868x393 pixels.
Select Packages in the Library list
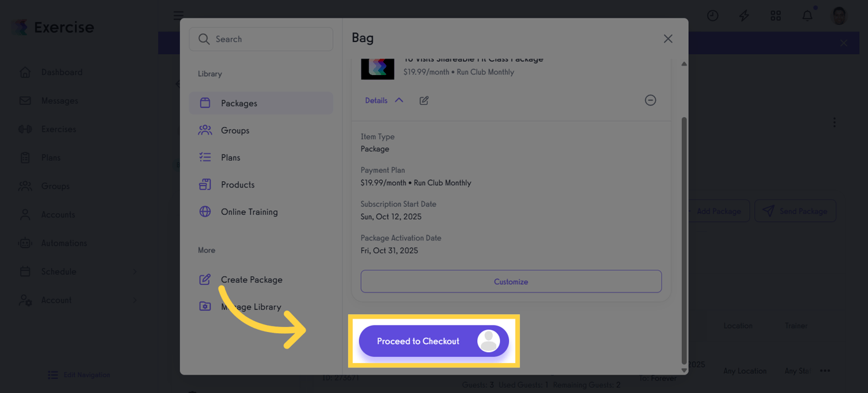coord(261,103)
